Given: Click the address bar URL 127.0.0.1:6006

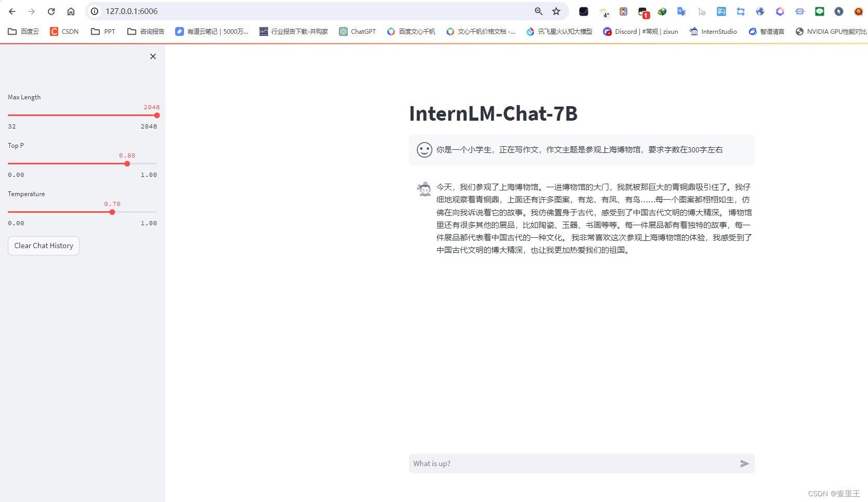Looking at the screenshot, I should tap(131, 11).
